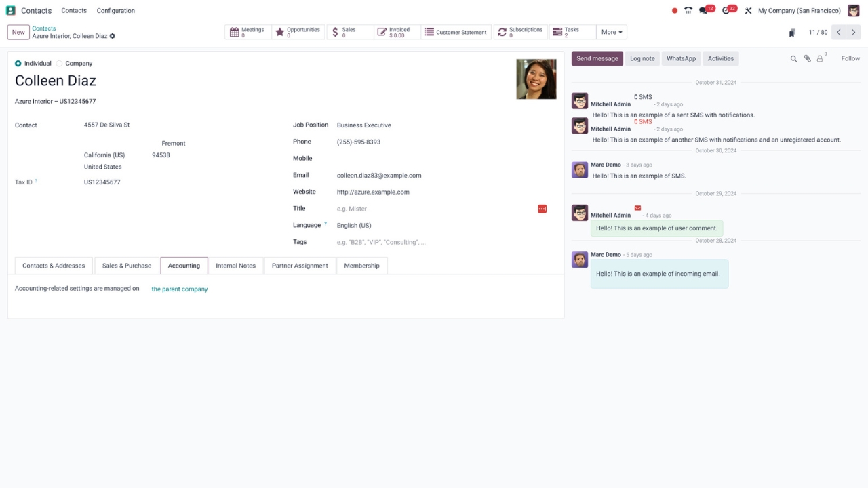Switch to Membership tab
The width and height of the screenshot is (868, 488).
[361, 266]
